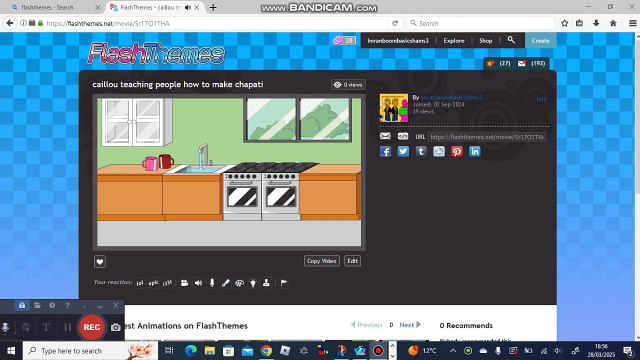Click the Edit button under the video
This screenshot has height=360, width=640.
(353, 261)
